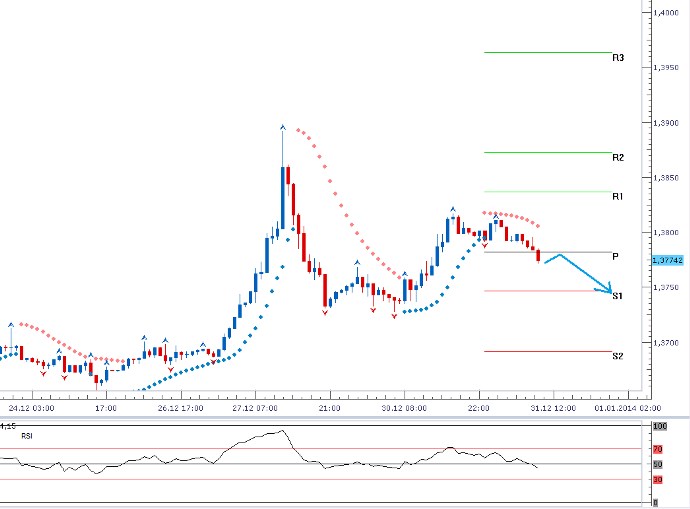Click the 26.12 17:00 time axis label

coord(180,408)
